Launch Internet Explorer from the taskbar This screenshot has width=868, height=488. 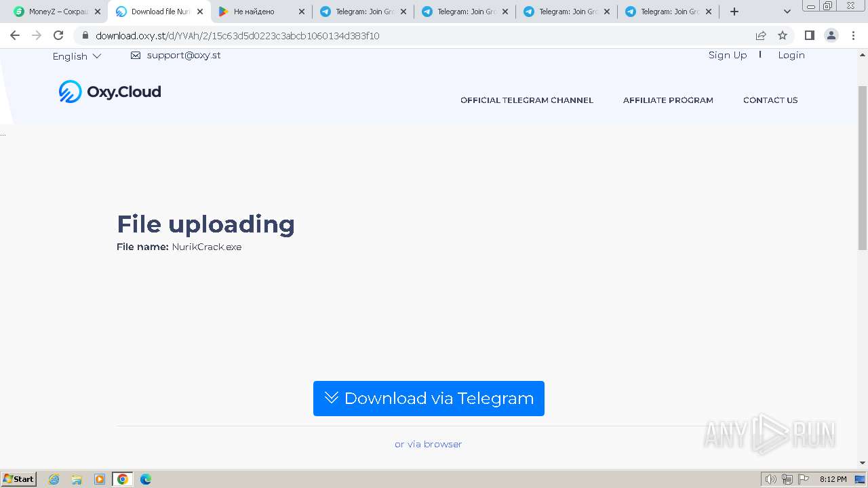pyautogui.click(x=54, y=479)
